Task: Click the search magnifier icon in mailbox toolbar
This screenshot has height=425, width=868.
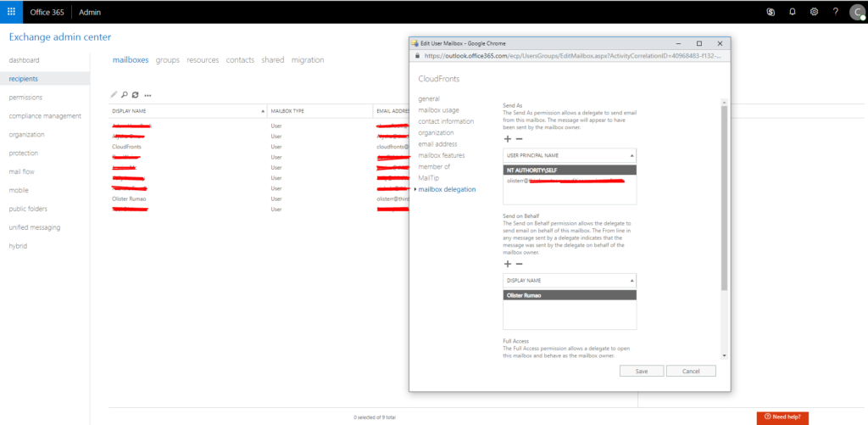Action: click(x=124, y=95)
